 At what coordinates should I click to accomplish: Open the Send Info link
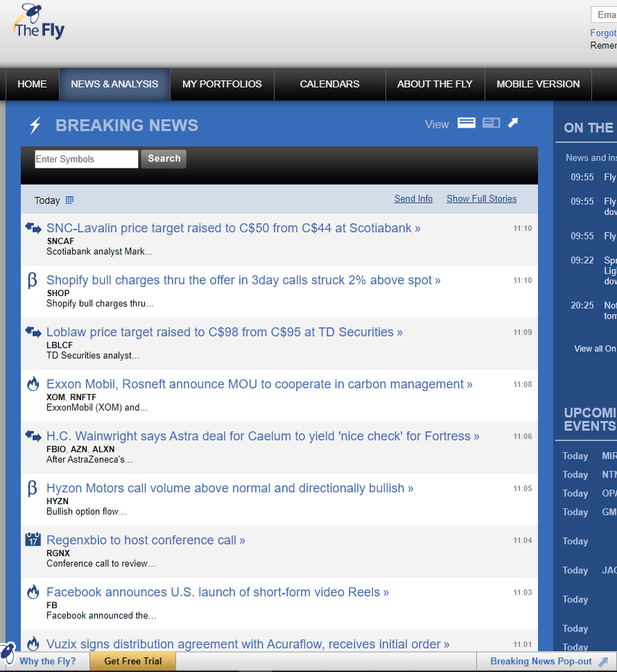click(x=413, y=199)
